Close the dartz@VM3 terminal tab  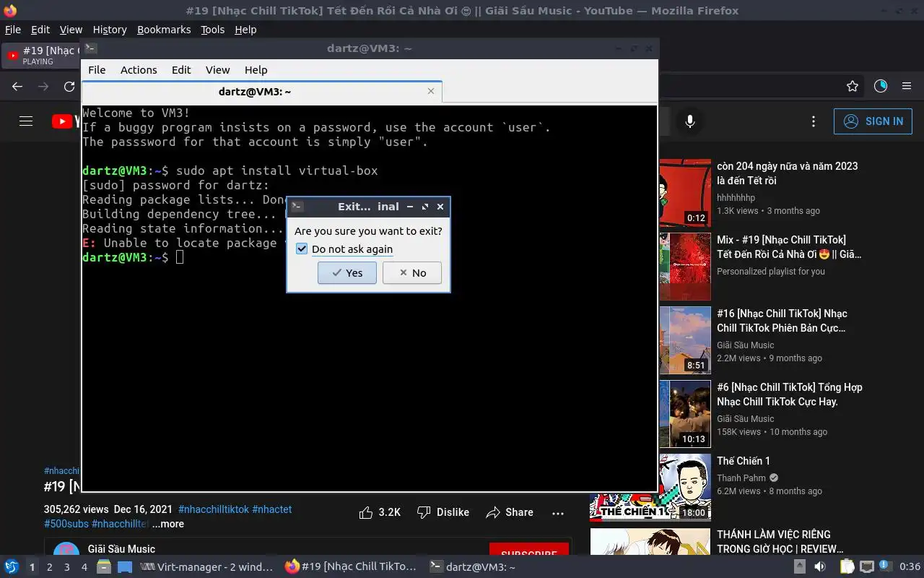(431, 91)
